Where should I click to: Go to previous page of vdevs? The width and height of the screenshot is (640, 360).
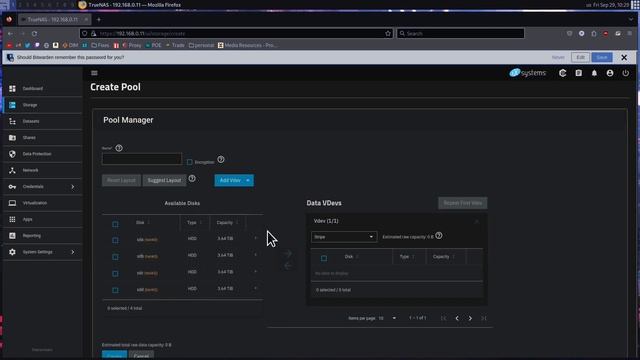click(x=457, y=318)
